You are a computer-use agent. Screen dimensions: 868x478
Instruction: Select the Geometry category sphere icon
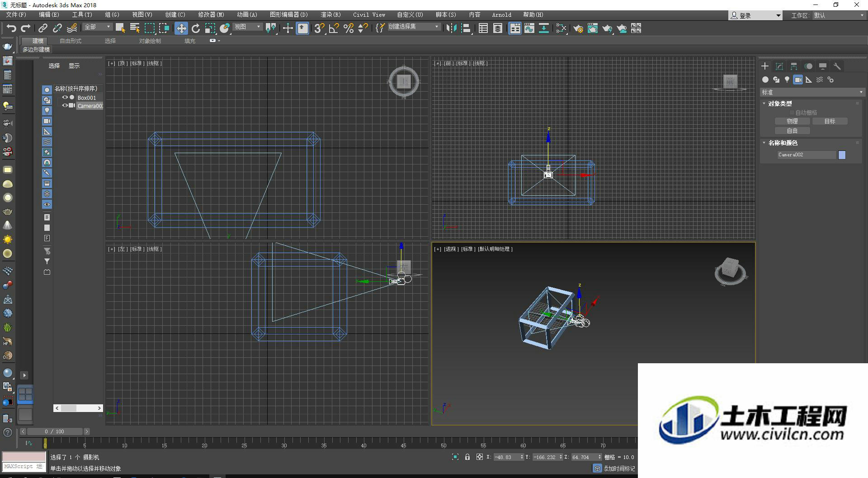[x=765, y=80]
